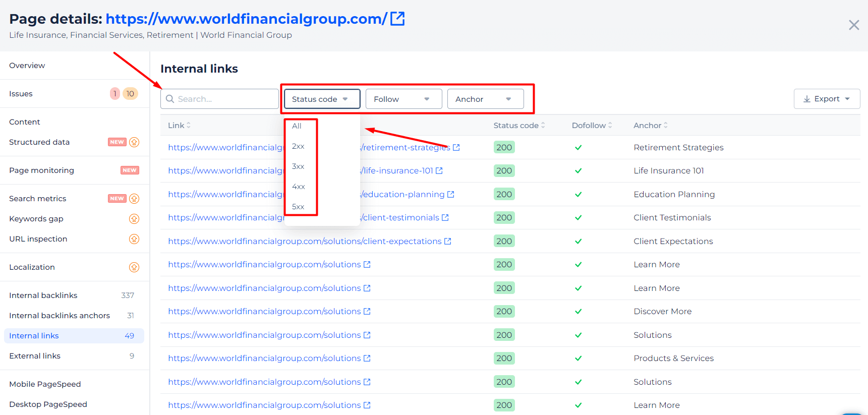This screenshot has width=868, height=415.
Task: Click the 200 status badge in Client Expectations row
Action: point(504,241)
